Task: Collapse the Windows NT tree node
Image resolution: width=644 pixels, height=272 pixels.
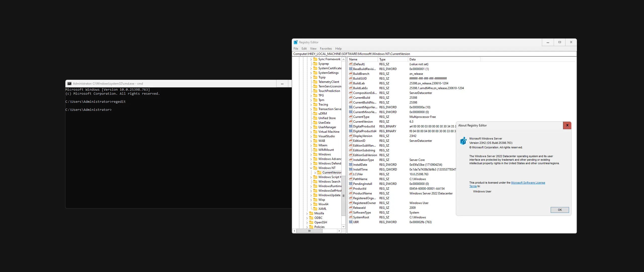Action: (x=311, y=168)
